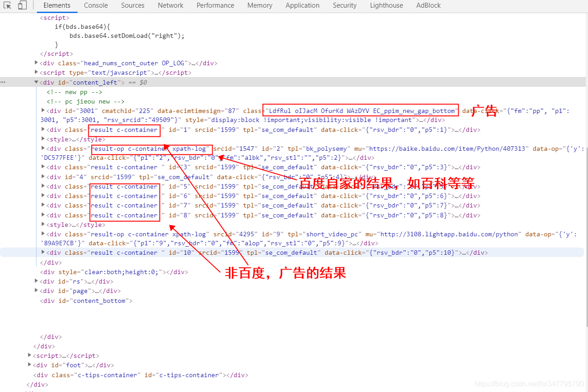Select the content_bottom div line
The height and width of the screenshot is (392, 588).
[86, 301]
